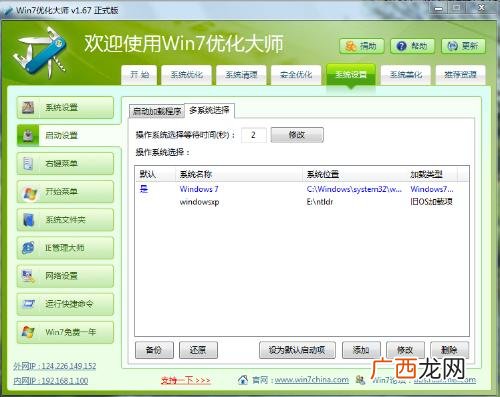500x397 pixels.
Task: Click 修改 next to wait time field
Action: 297,135
